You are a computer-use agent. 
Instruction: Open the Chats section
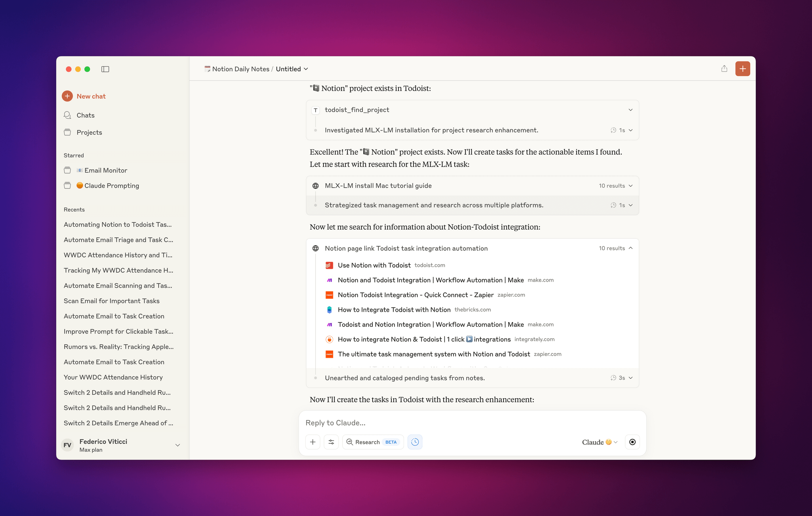(85, 115)
